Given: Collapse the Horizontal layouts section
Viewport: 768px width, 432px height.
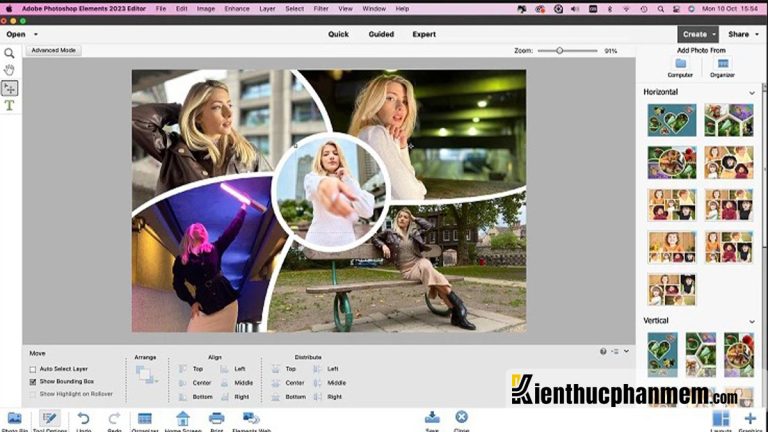Looking at the screenshot, I should pyautogui.click(x=752, y=93).
